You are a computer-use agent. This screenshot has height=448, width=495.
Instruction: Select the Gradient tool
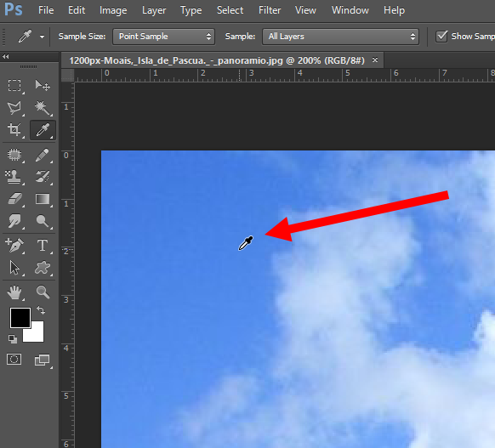tap(43, 199)
